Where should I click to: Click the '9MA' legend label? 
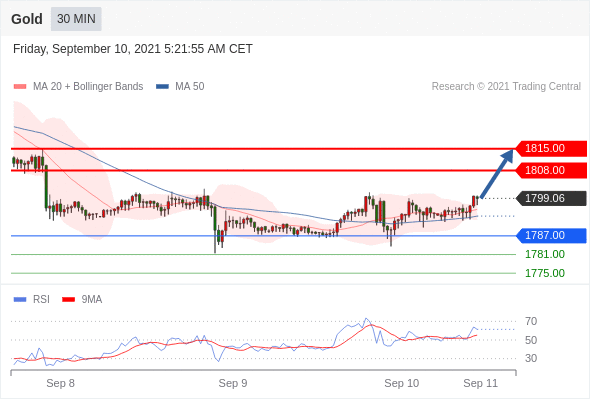tap(92, 300)
